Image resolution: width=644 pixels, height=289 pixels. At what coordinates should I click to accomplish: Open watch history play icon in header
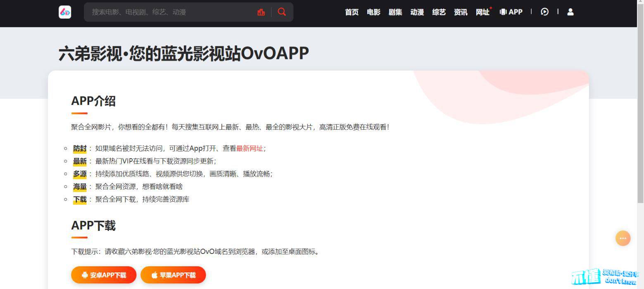544,12
